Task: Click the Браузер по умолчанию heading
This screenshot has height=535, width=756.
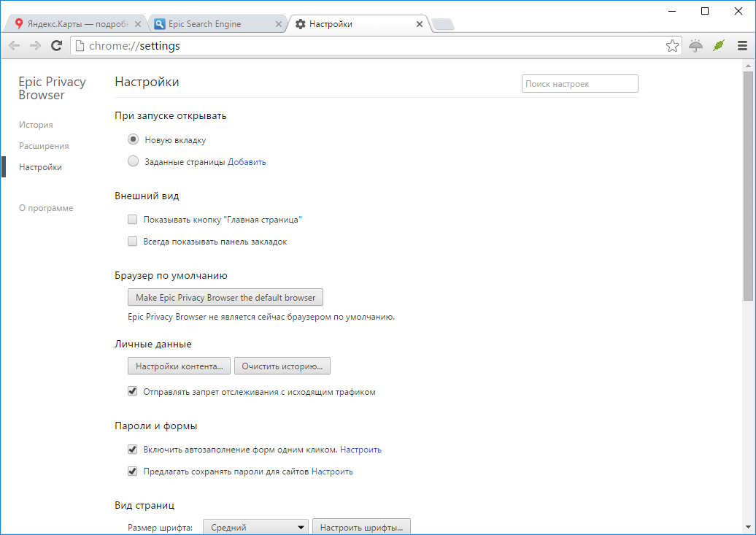Action: (x=171, y=275)
